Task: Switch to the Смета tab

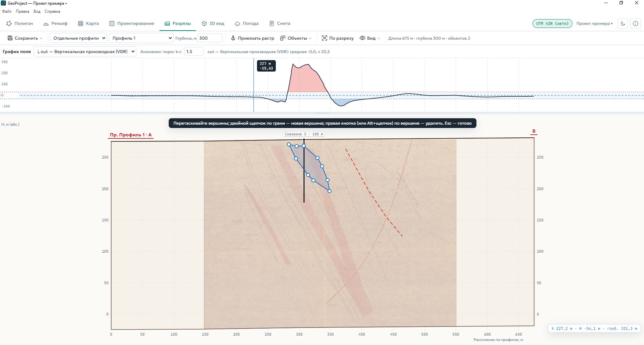Action: 280,24
